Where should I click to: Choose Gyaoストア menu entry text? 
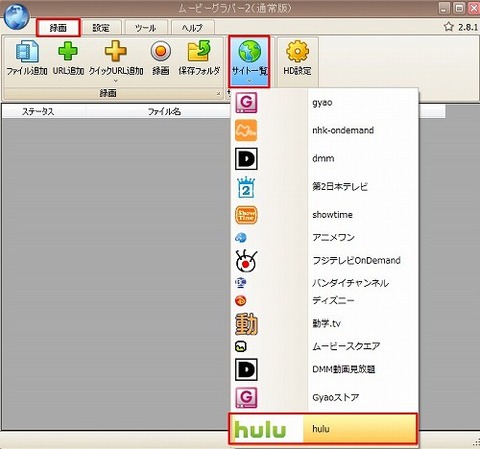point(336,397)
